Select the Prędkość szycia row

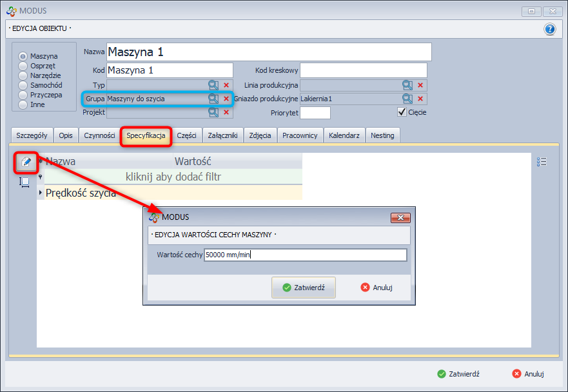pyautogui.click(x=173, y=192)
